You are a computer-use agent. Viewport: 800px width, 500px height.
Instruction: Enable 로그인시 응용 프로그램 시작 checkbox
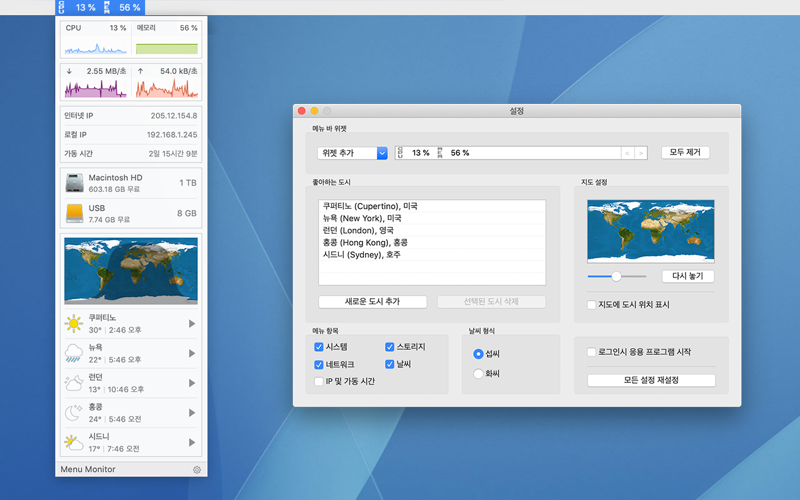pyautogui.click(x=592, y=352)
